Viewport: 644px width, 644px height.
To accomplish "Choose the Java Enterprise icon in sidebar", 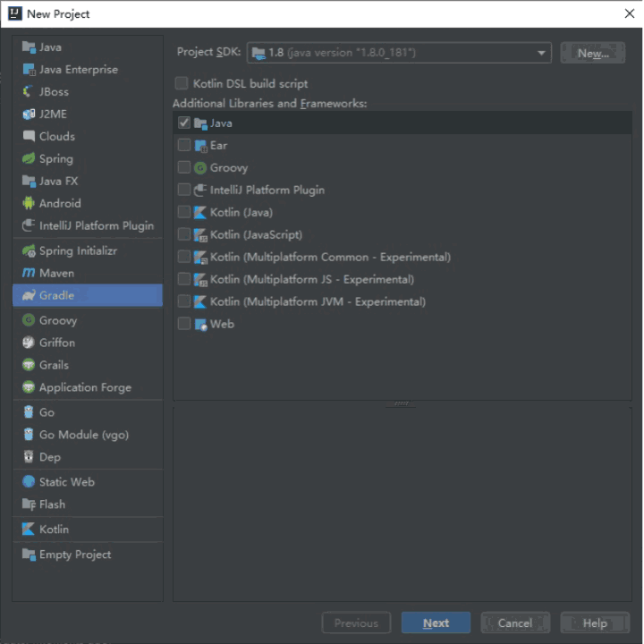I will click(x=29, y=70).
